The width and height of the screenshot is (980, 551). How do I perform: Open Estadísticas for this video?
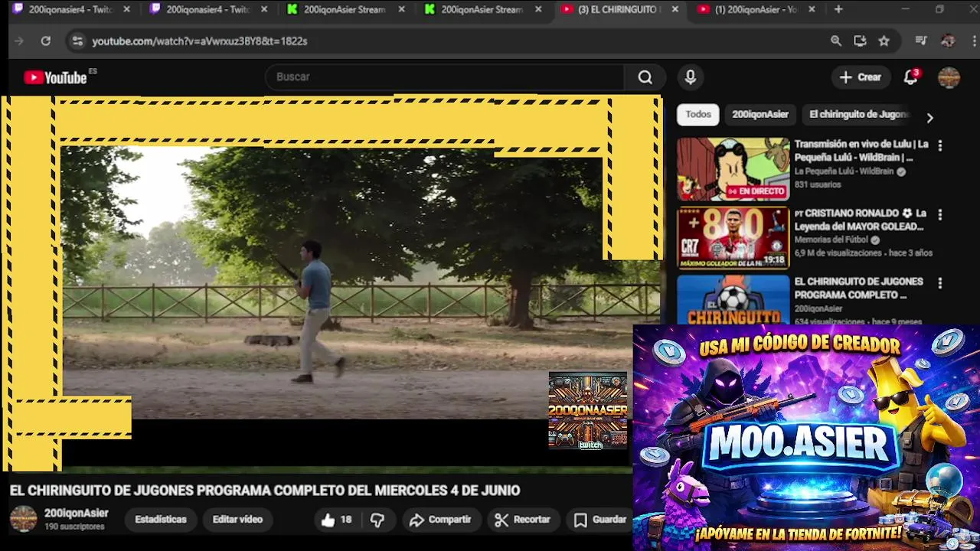point(161,520)
